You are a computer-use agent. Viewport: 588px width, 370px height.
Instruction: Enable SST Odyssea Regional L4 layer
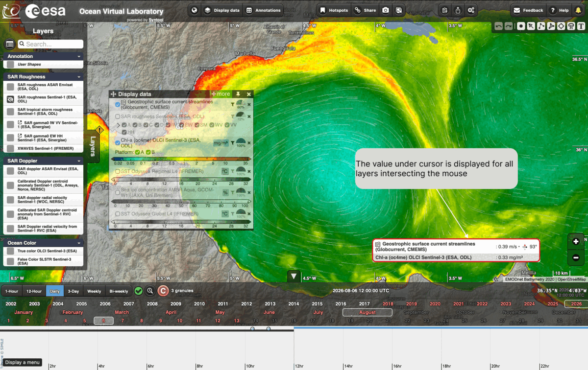(118, 172)
